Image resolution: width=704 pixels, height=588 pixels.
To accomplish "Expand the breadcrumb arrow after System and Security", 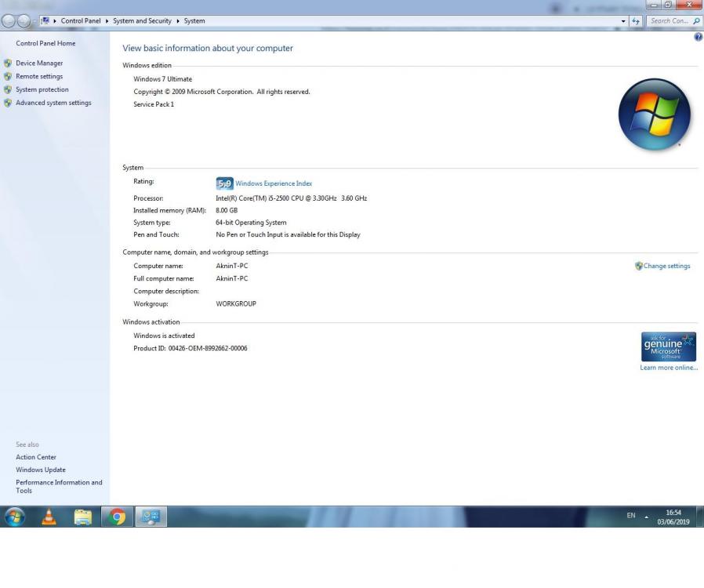I will coord(178,21).
